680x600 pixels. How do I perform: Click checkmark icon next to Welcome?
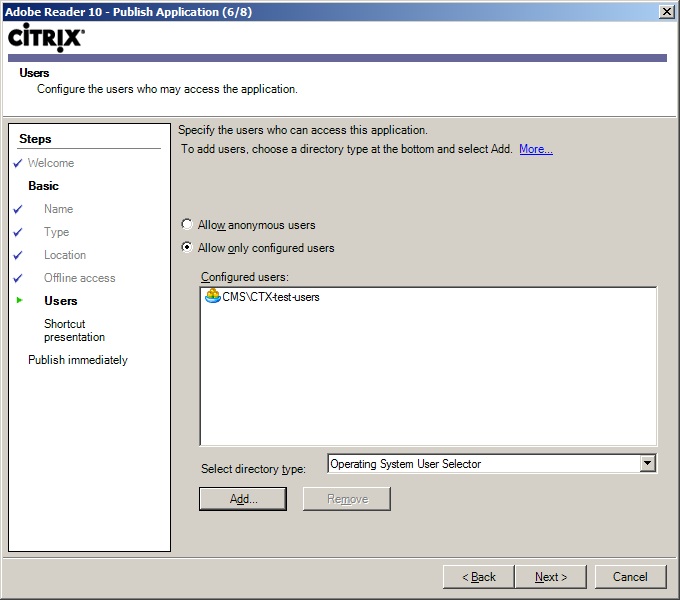[x=18, y=163]
